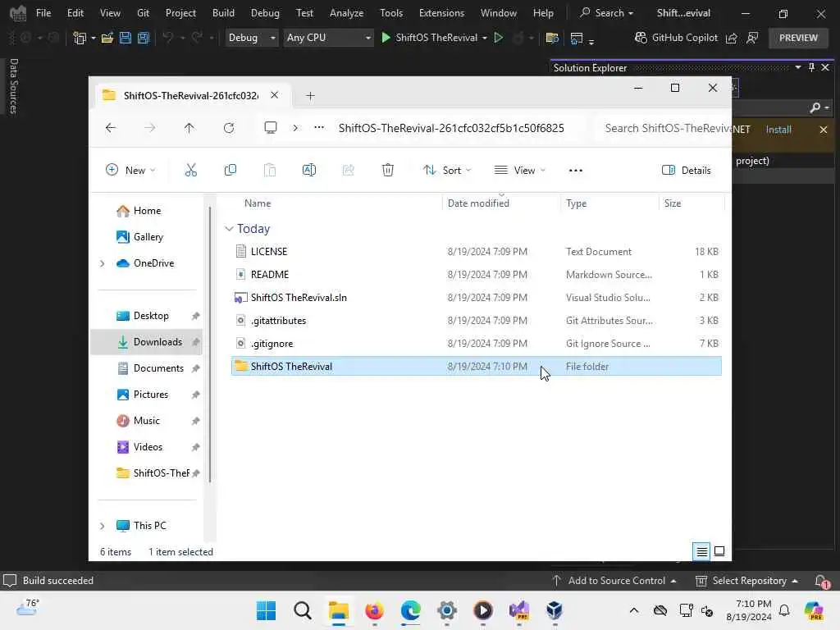Expand OneDrive in navigation pane
The height and width of the screenshot is (630, 840).
(x=103, y=263)
